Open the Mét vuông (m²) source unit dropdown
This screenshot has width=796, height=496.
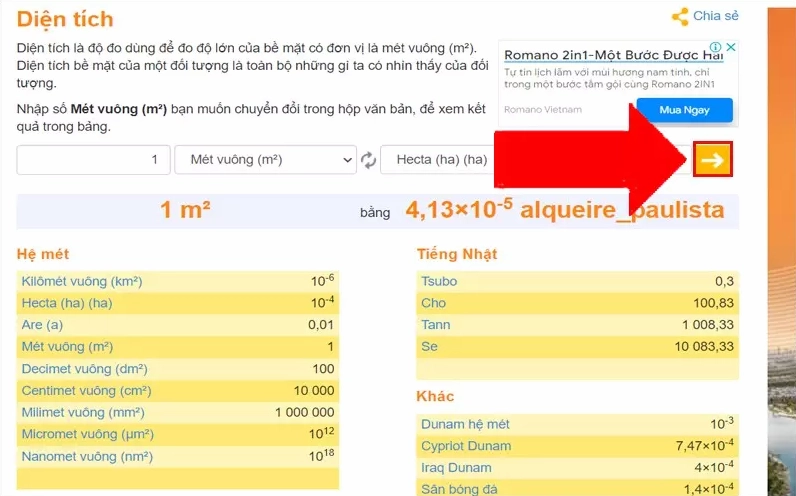click(265, 160)
